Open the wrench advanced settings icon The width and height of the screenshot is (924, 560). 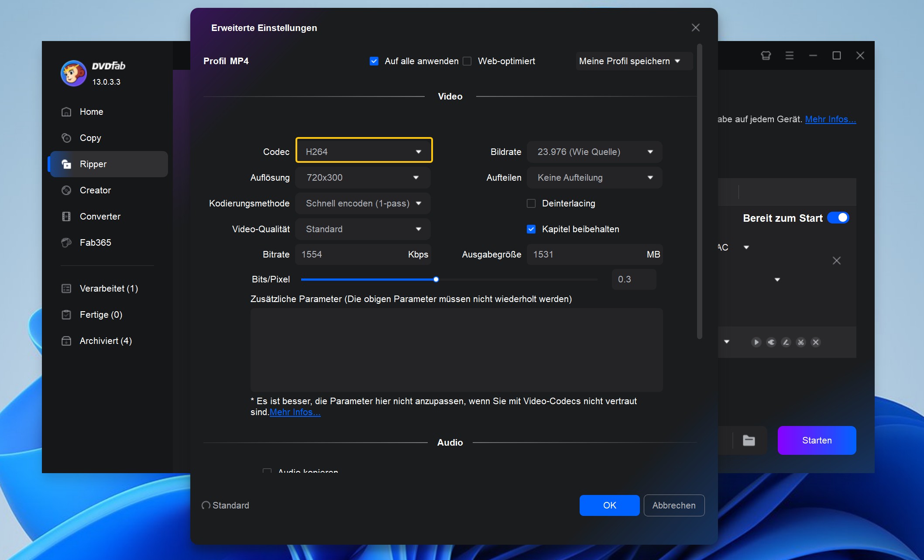click(771, 342)
